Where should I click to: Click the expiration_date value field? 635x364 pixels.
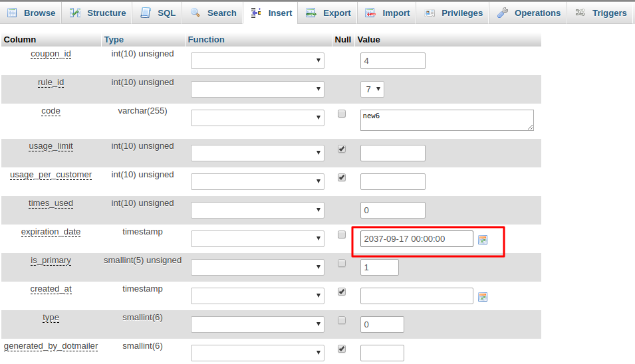point(417,238)
